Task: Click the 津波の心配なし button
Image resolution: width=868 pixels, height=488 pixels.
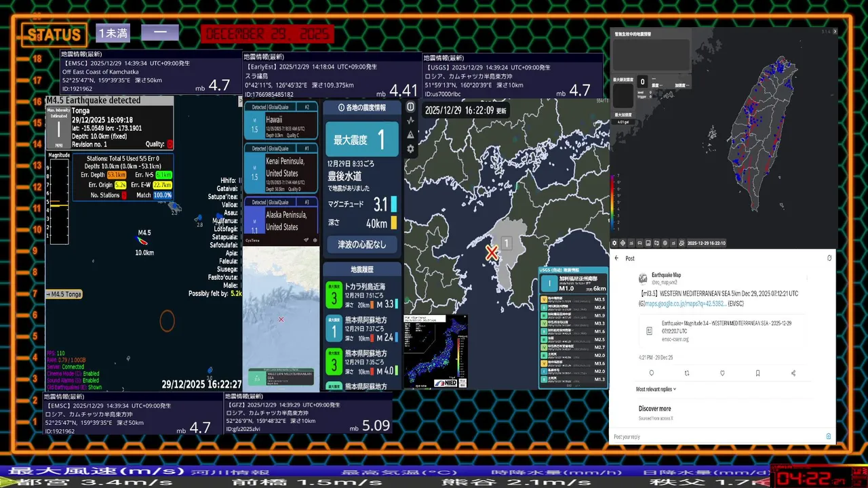Action: point(362,244)
